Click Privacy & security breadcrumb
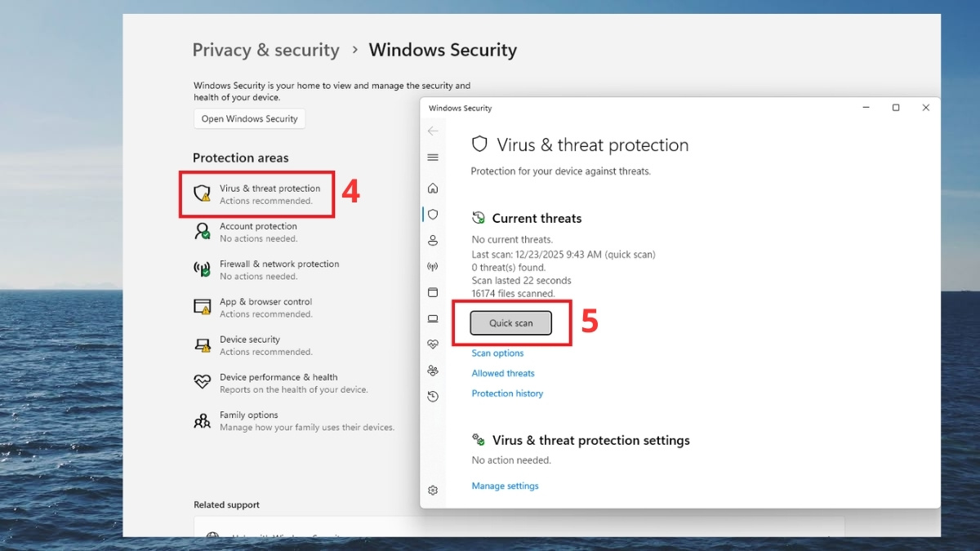This screenshot has width=980, height=551. click(x=265, y=50)
